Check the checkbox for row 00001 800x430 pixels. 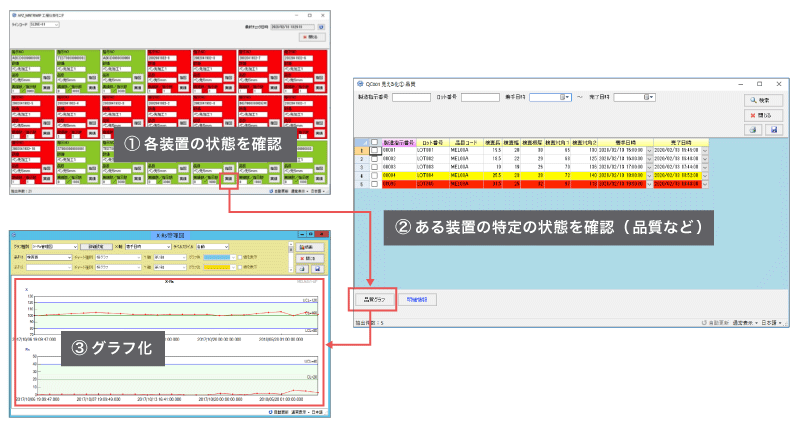click(x=374, y=151)
